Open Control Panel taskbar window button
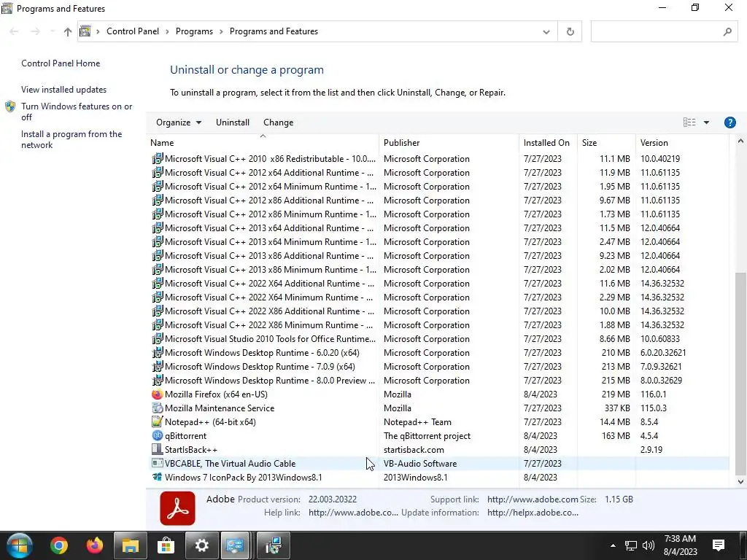The image size is (747, 560). [x=234, y=545]
